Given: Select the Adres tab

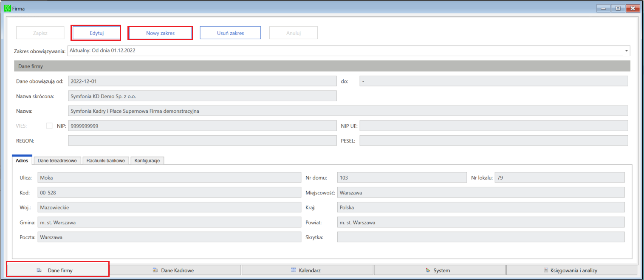Looking at the screenshot, I should tap(22, 160).
